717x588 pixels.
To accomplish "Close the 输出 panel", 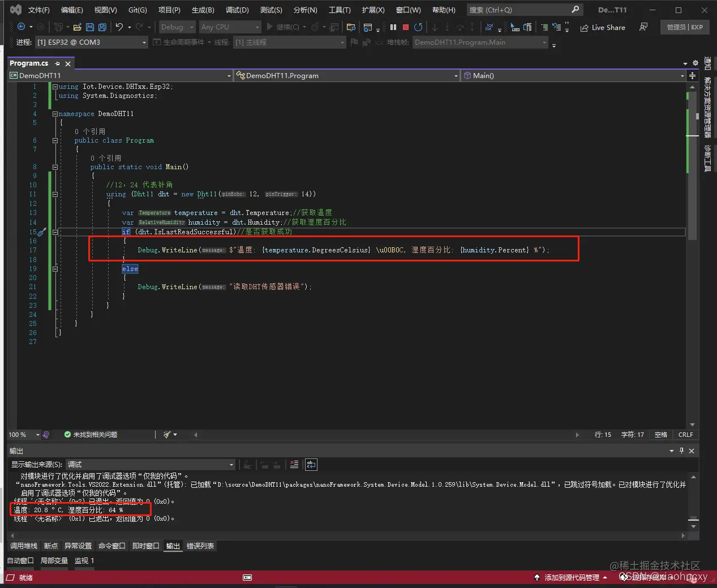I will coord(692,451).
